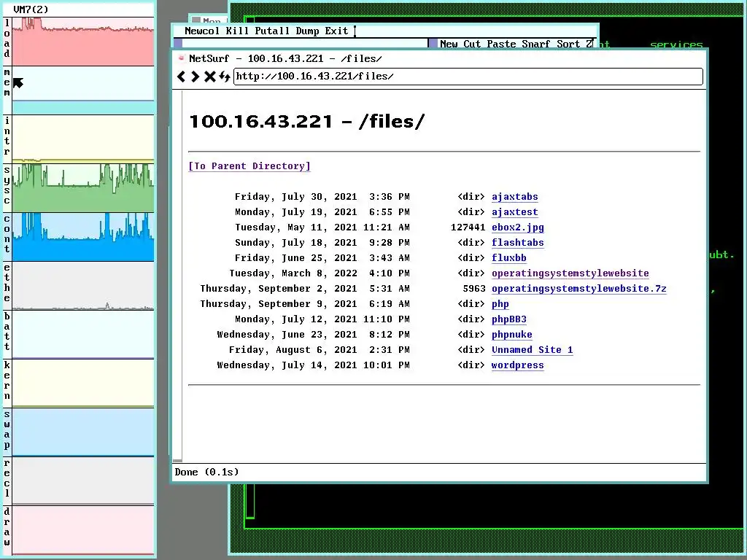Click the NetSurf window title bar text

(x=285, y=58)
